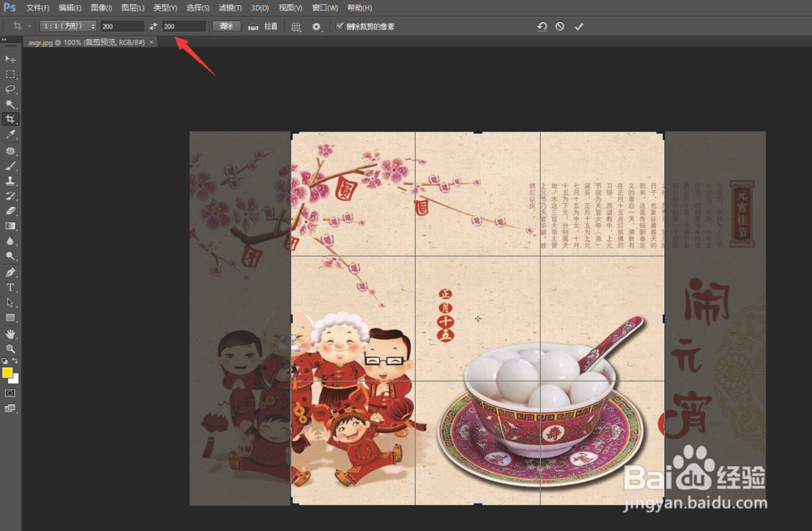Viewport: 812px width, 531px height.
Task: Select the Brush tool
Action: (10, 166)
